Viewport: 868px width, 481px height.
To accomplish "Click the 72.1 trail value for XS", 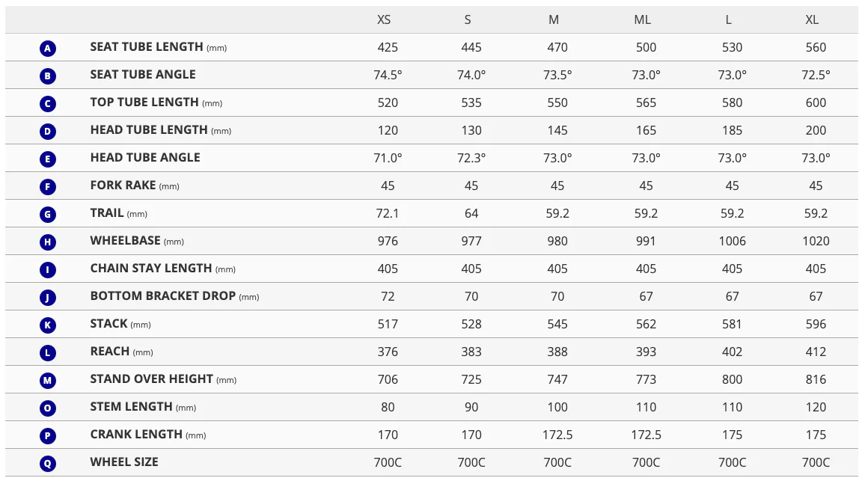I will [388, 214].
